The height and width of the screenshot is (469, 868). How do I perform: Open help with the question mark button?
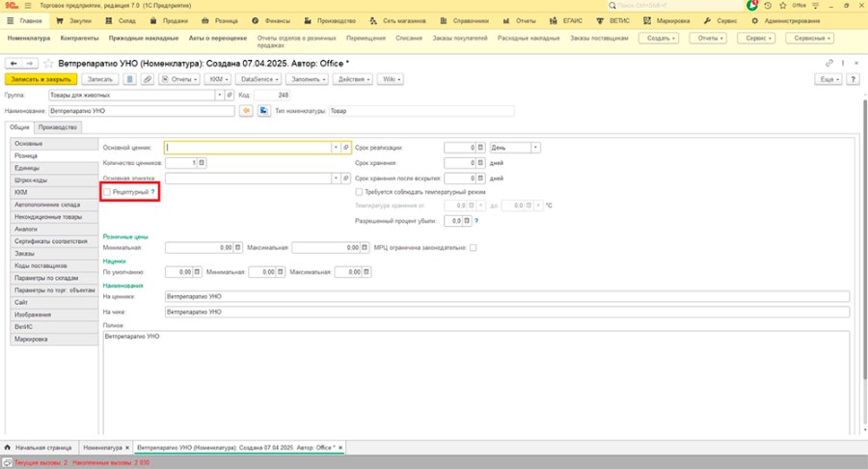(x=854, y=79)
